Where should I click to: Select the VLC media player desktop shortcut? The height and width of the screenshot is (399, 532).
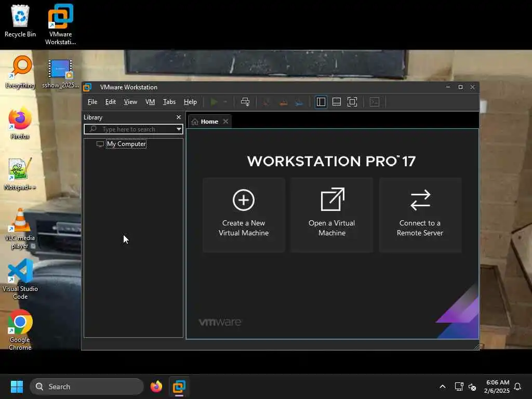(x=20, y=229)
